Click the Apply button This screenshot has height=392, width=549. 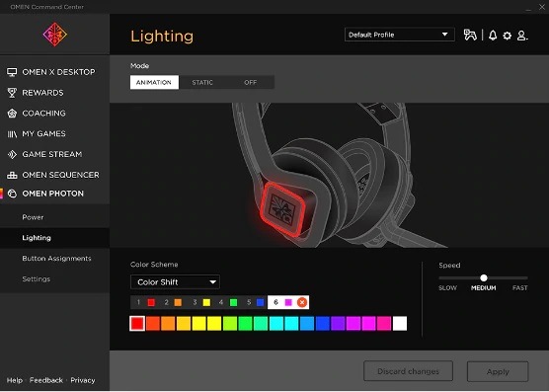tap(498, 371)
